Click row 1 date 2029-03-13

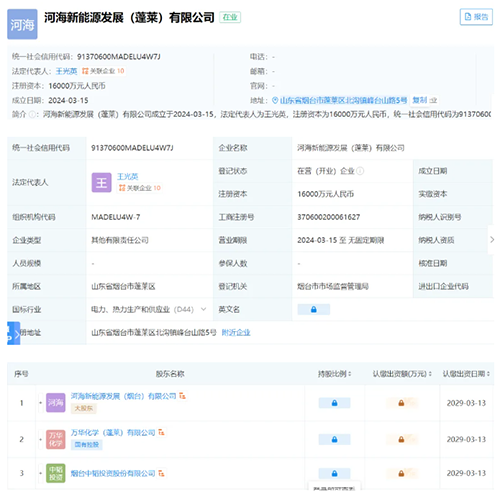(x=466, y=403)
